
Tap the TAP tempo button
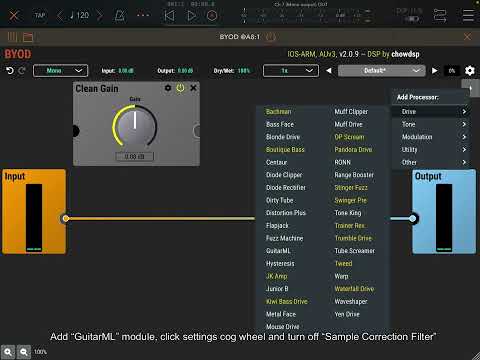click(x=40, y=15)
